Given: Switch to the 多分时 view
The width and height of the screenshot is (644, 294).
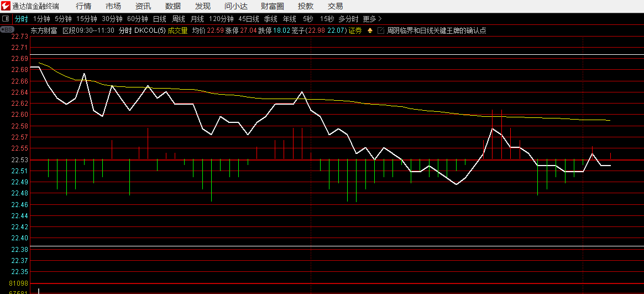Looking at the screenshot, I should point(348,19).
